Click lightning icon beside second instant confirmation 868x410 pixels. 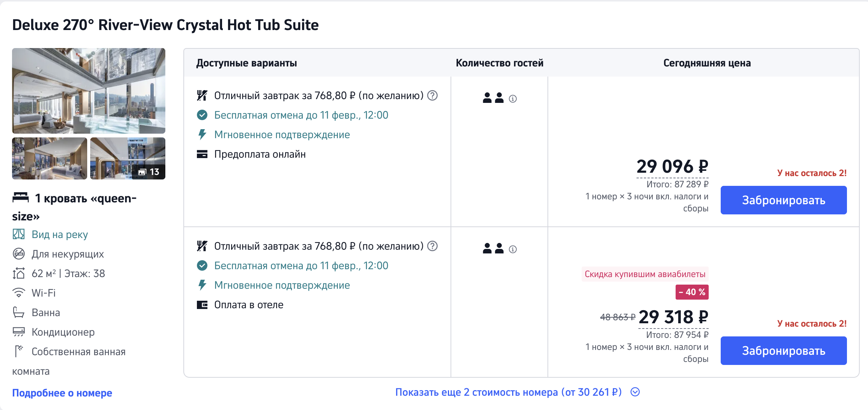(x=202, y=285)
